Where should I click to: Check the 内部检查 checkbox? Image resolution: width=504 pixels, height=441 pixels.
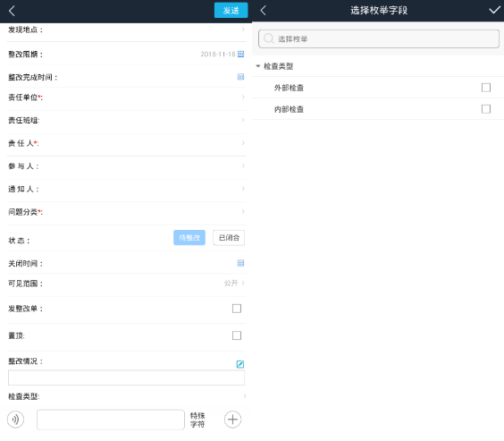[x=486, y=109]
